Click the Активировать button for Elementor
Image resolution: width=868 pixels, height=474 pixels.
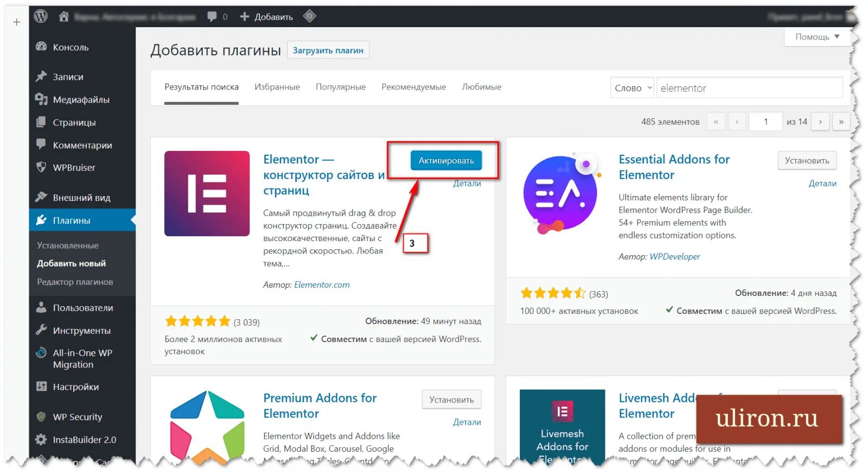tap(446, 160)
